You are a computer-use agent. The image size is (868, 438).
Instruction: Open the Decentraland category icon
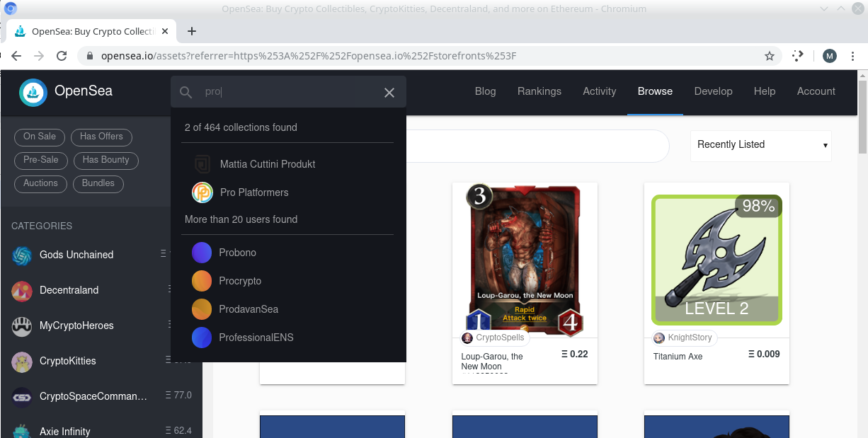pyautogui.click(x=22, y=291)
